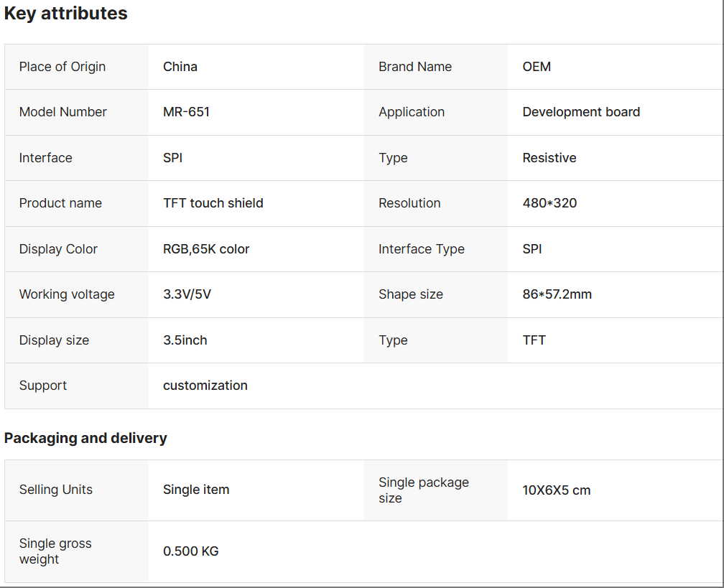Image resolution: width=724 pixels, height=588 pixels.
Task: Select the 0.500 KG gross weight value
Action: [191, 551]
